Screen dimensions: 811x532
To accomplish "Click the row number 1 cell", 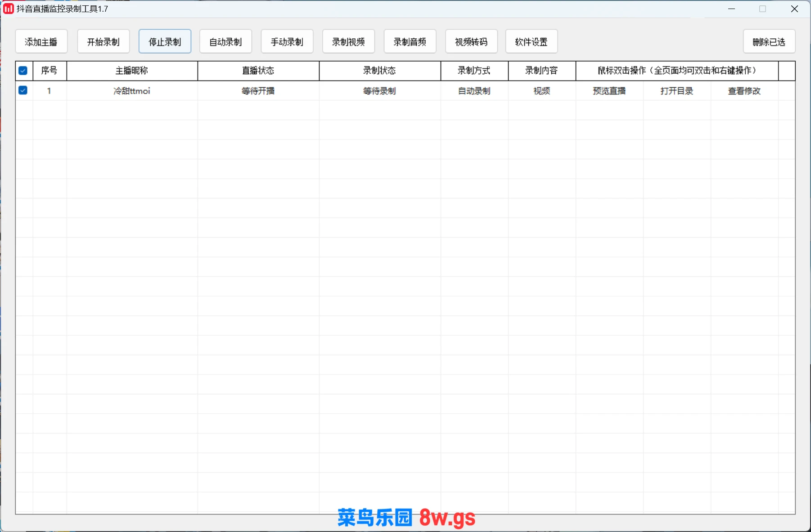I will (50, 91).
